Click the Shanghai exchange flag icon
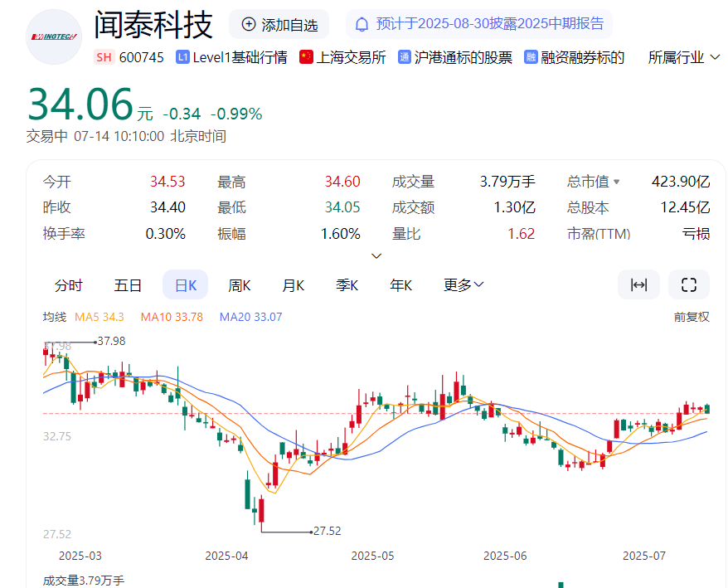Screen dimensions: 728x588 [x=306, y=57]
